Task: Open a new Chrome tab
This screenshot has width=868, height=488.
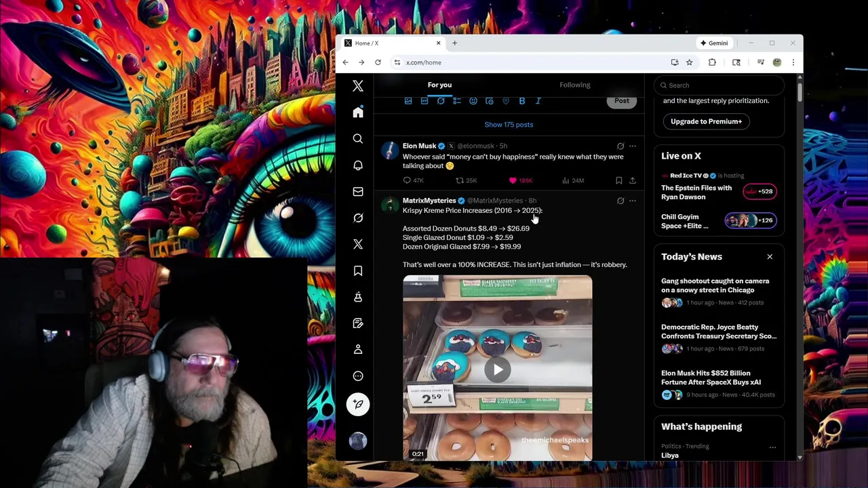Action: point(454,43)
